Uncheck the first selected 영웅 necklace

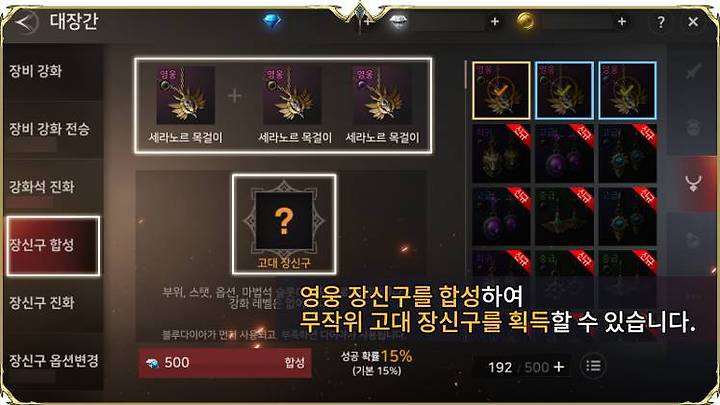(501, 90)
